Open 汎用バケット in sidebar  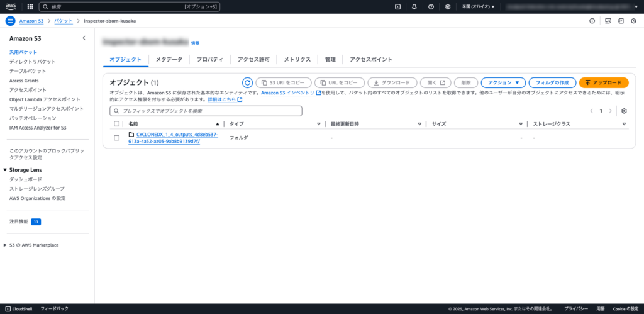[23, 52]
